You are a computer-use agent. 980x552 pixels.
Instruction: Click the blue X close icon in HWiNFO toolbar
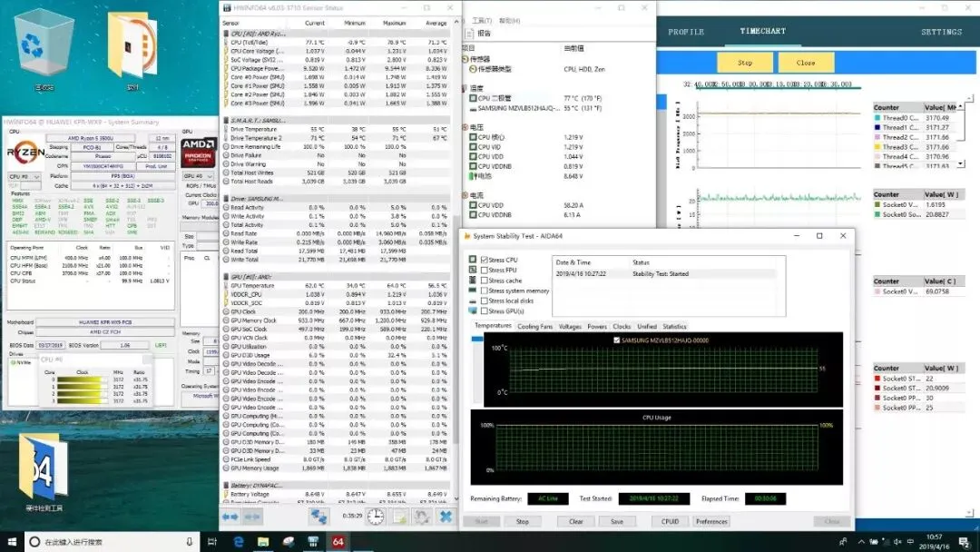pos(446,517)
